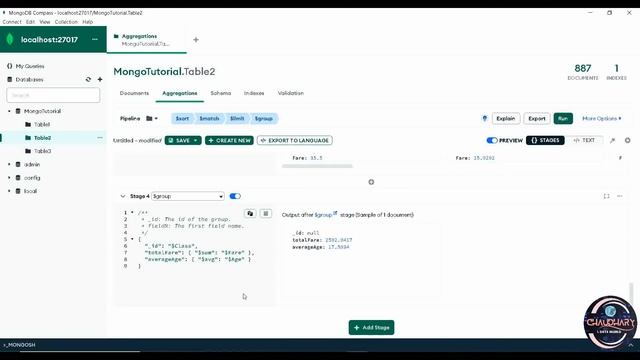Open the Collection menu

point(66,22)
